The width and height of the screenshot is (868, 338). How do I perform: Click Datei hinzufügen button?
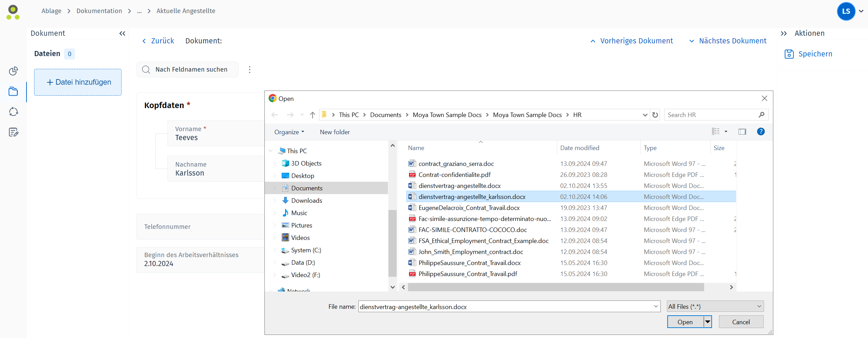[78, 82]
